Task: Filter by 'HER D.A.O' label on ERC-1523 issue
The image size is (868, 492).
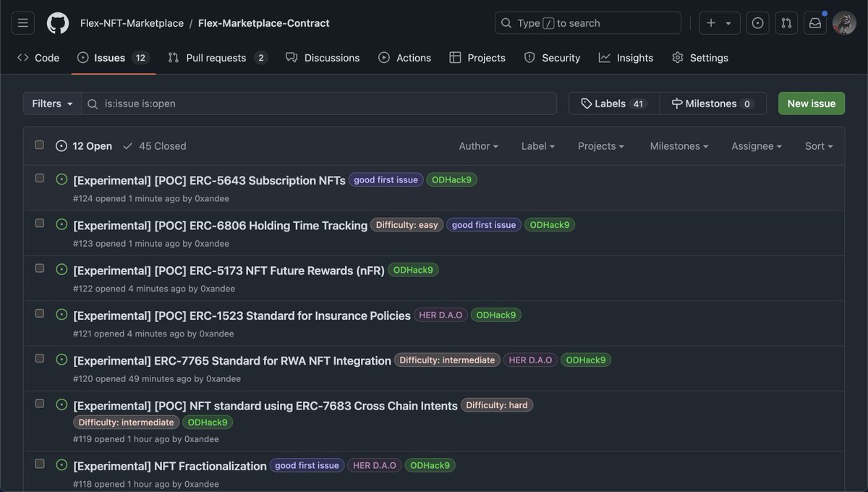Action: click(x=441, y=315)
